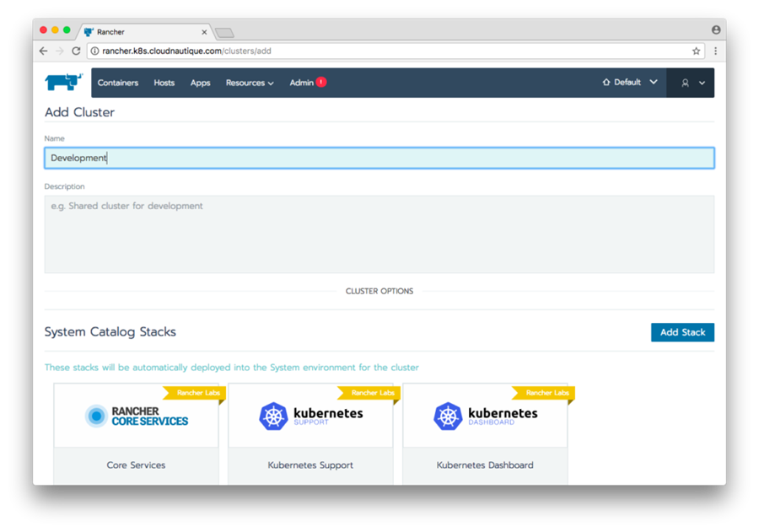Go to the Hosts menu
Screen dimensions: 759x532
pyautogui.click(x=164, y=83)
